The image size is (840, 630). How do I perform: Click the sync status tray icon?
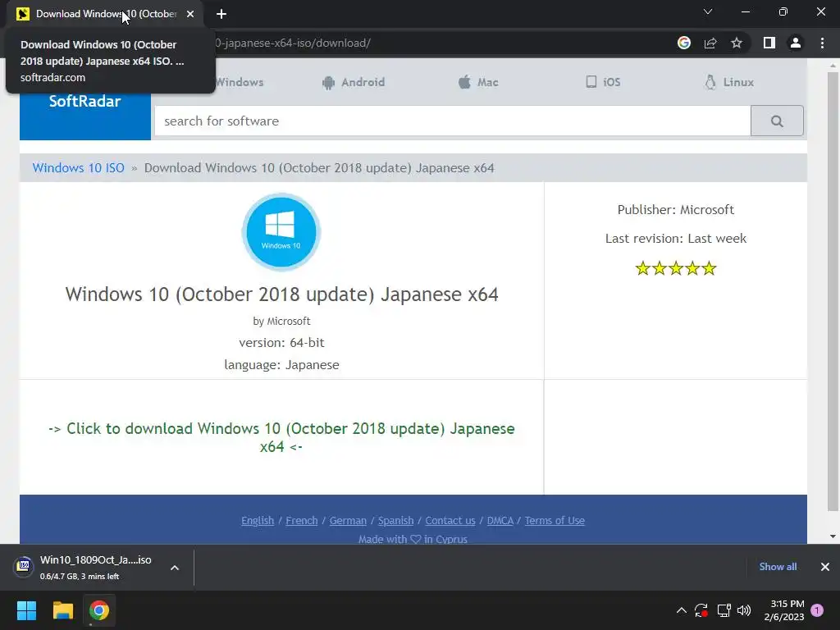point(701,610)
